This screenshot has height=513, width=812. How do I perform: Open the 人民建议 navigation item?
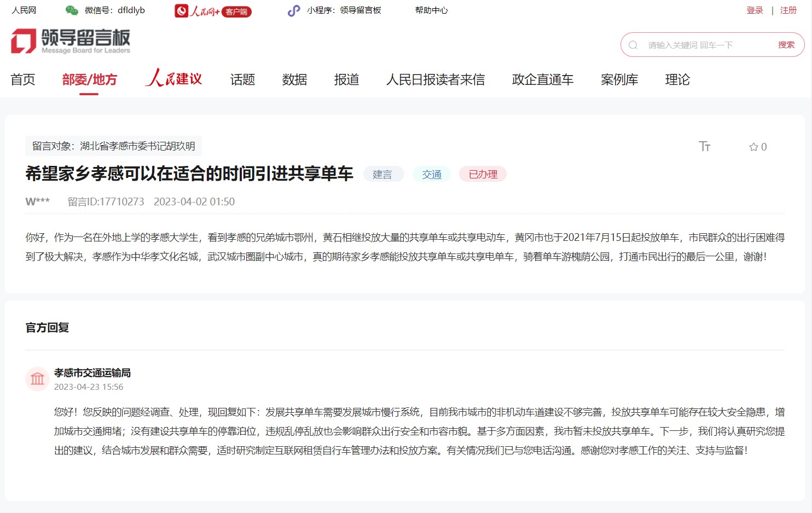(x=173, y=78)
